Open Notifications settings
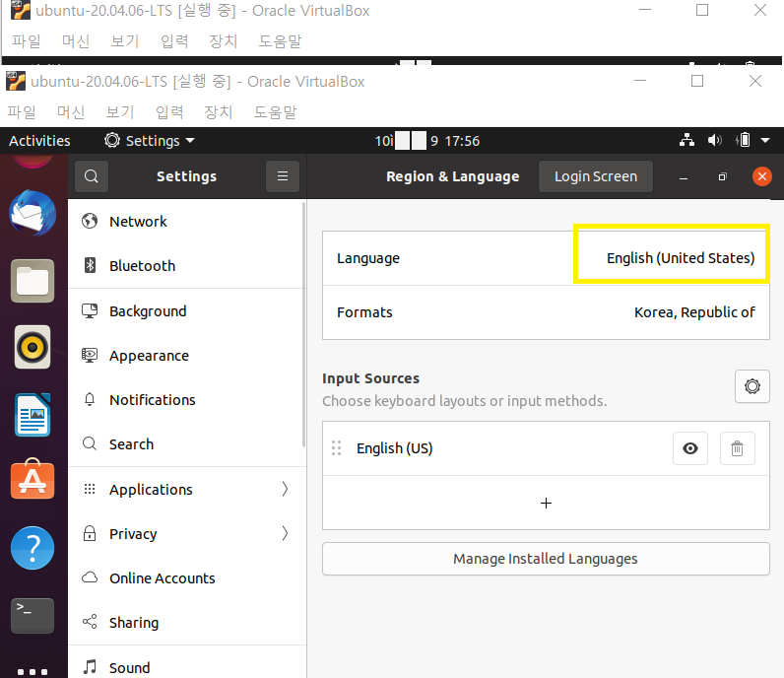The height and width of the screenshot is (678, 784). (186, 400)
